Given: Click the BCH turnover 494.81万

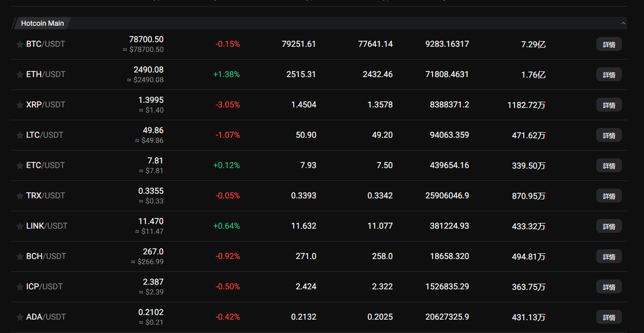Looking at the screenshot, I should (x=529, y=257).
